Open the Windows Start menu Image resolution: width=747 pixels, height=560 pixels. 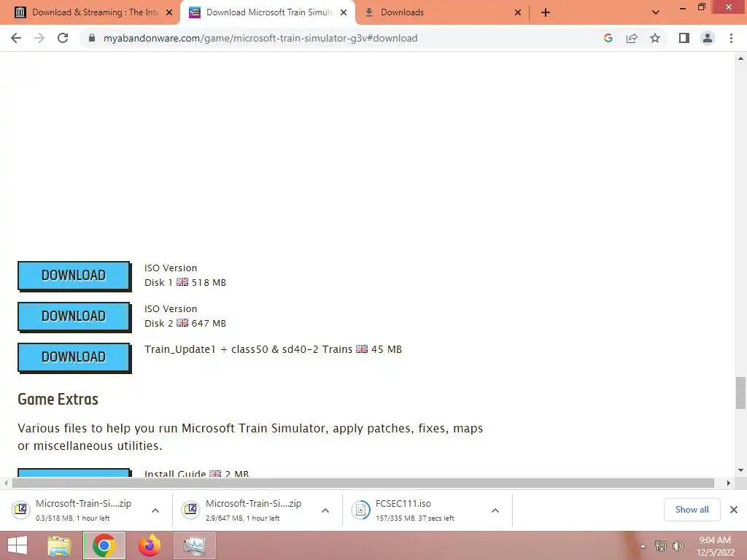pyautogui.click(x=18, y=545)
